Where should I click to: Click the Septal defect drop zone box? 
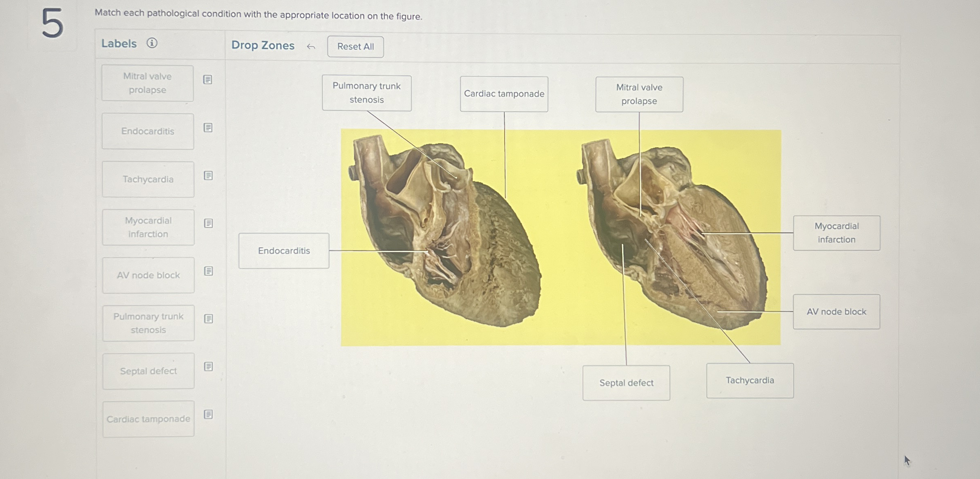[x=626, y=383]
